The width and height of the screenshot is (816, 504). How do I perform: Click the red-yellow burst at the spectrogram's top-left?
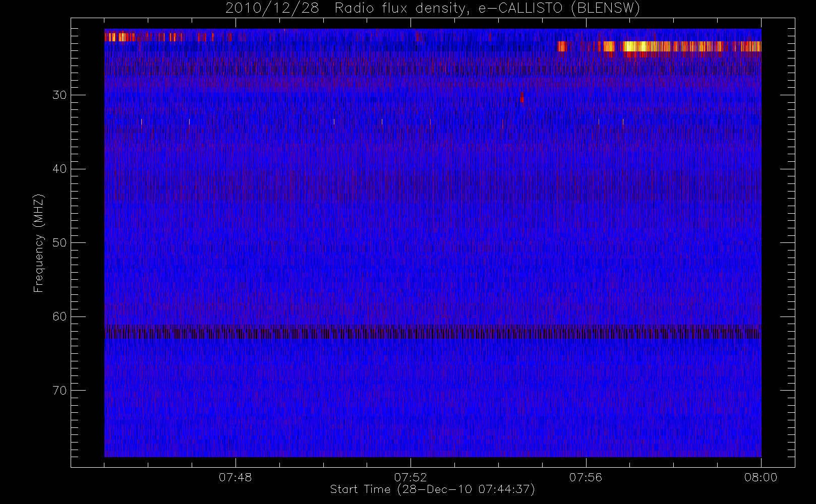pyautogui.click(x=120, y=36)
